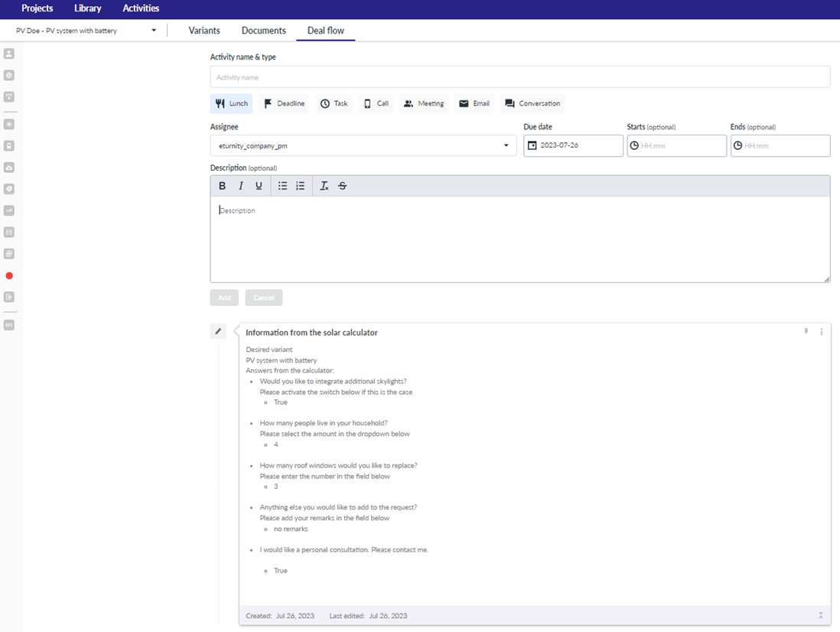Insert a numbered list in description
The width and height of the screenshot is (840, 632).
click(301, 186)
